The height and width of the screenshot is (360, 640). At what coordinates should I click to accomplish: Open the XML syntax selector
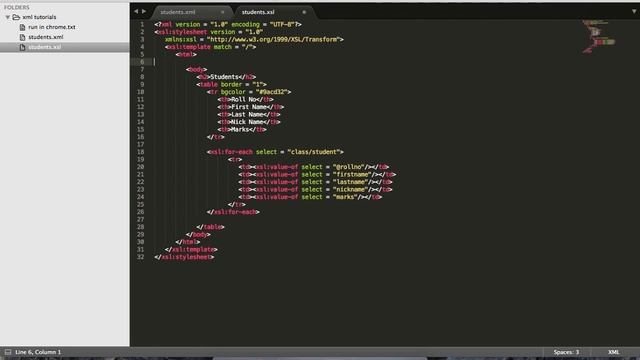613,352
